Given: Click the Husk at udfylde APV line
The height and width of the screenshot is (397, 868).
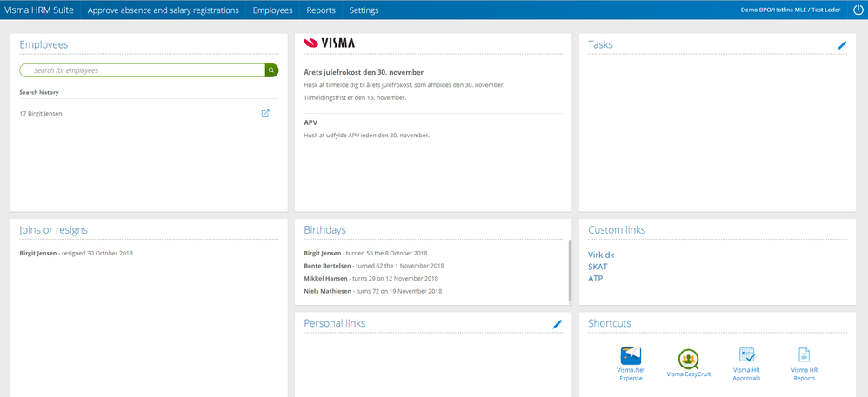Looking at the screenshot, I should click(x=366, y=135).
